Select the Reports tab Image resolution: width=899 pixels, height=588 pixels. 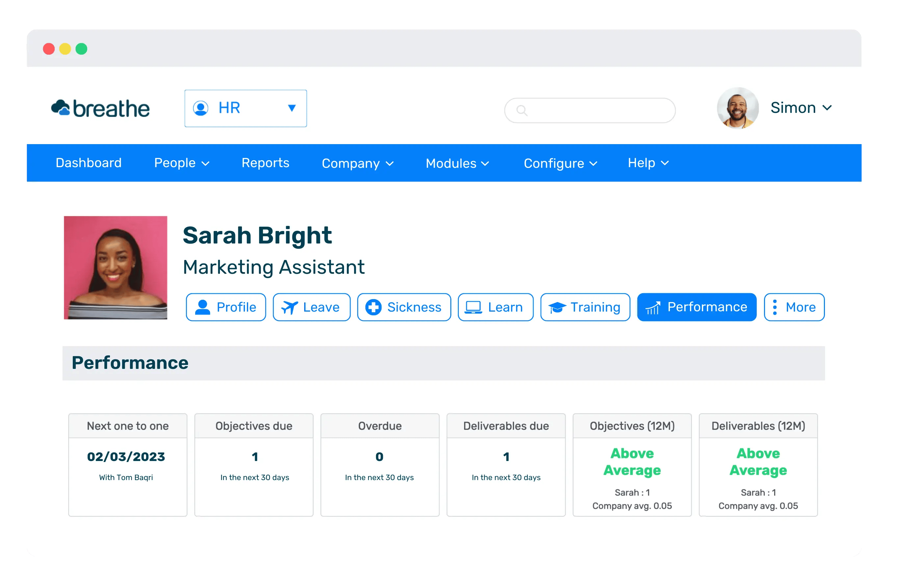[x=265, y=164]
